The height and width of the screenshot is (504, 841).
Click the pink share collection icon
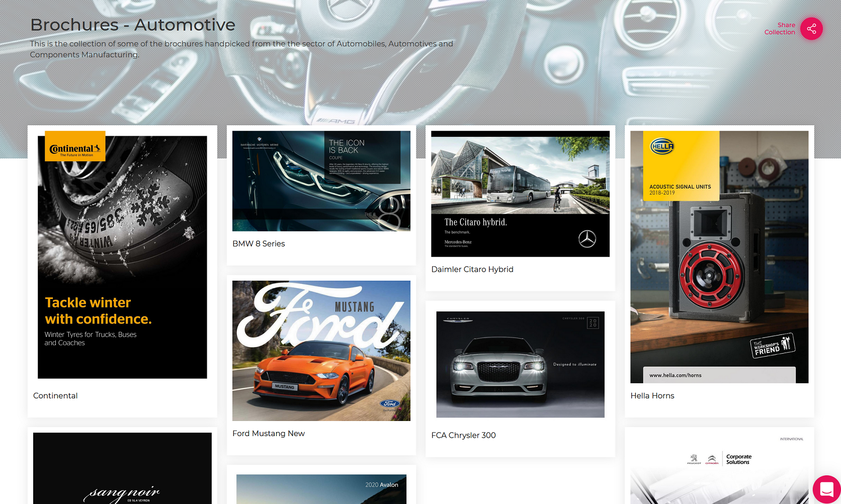tap(811, 29)
